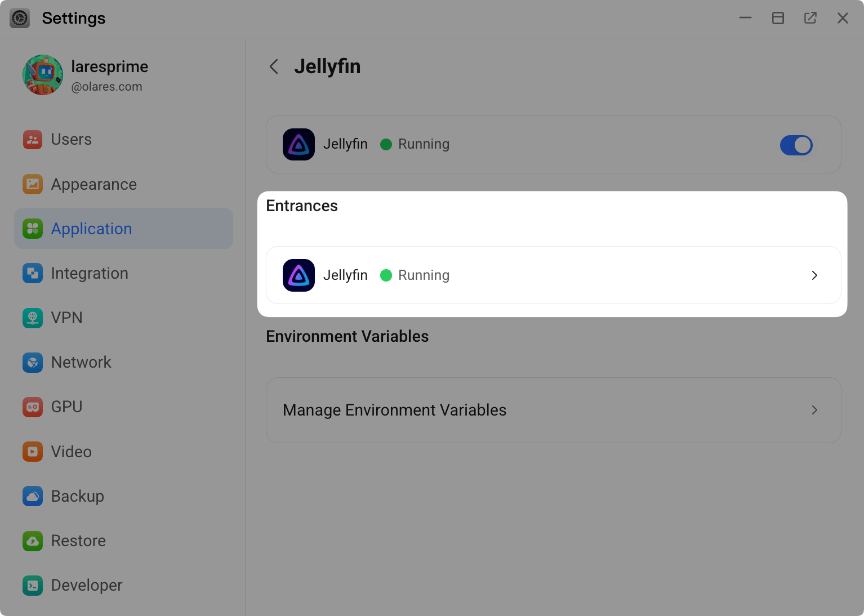864x616 pixels.
Task: Click the VPN globe icon
Action: [x=33, y=318]
